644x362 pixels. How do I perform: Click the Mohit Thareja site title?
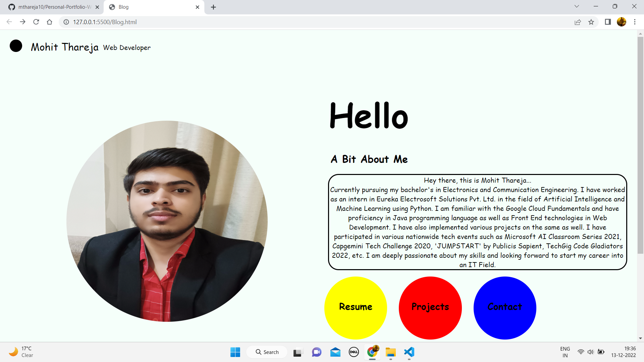(x=65, y=47)
